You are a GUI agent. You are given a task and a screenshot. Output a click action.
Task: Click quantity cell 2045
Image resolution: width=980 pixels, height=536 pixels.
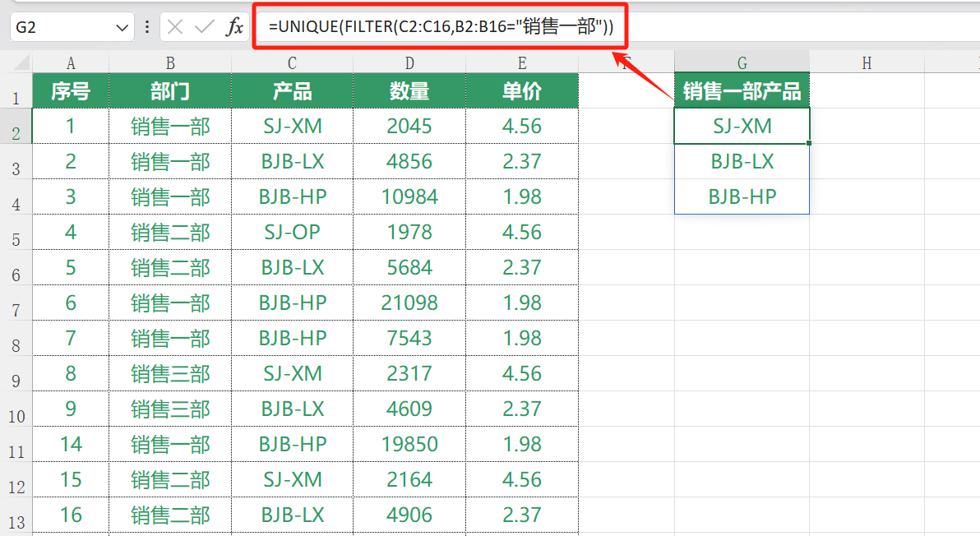(409, 127)
